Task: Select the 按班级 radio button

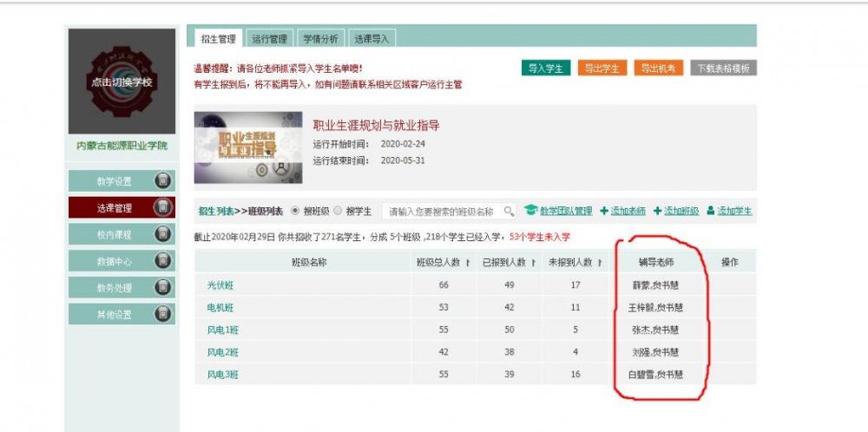Action: pos(295,211)
